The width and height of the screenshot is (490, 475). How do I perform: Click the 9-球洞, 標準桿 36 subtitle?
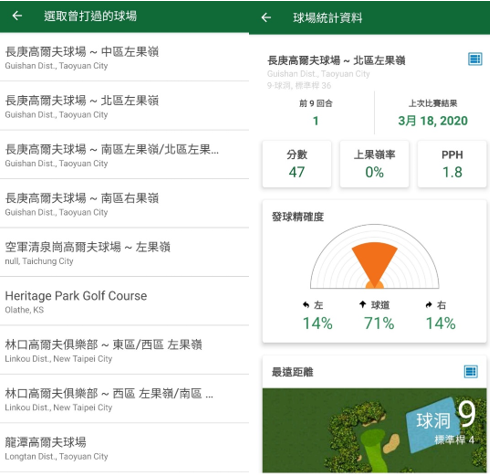coord(299,86)
